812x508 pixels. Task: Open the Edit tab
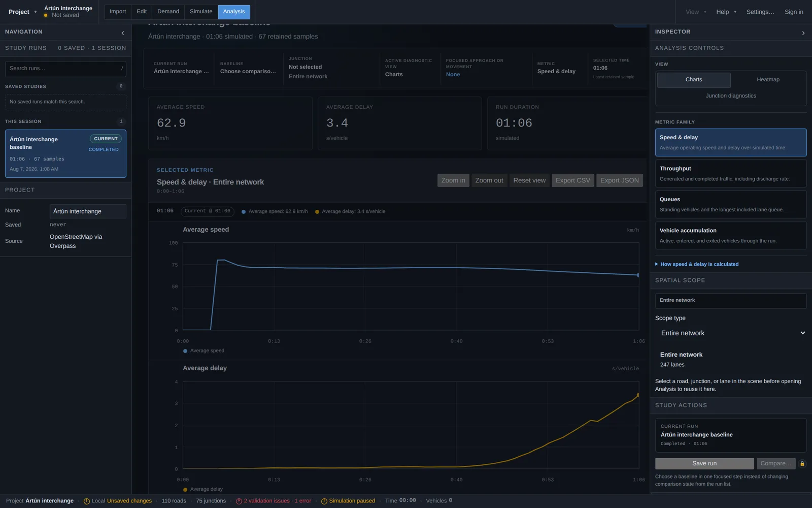(142, 12)
